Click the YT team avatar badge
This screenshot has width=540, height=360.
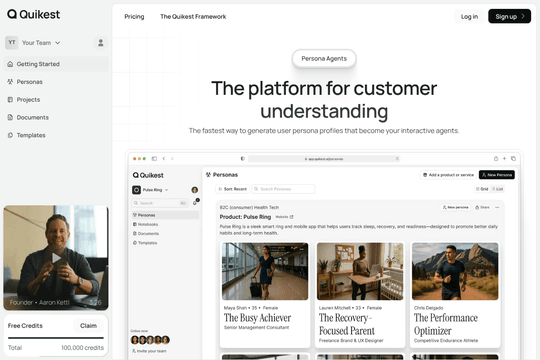click(12, 43)
